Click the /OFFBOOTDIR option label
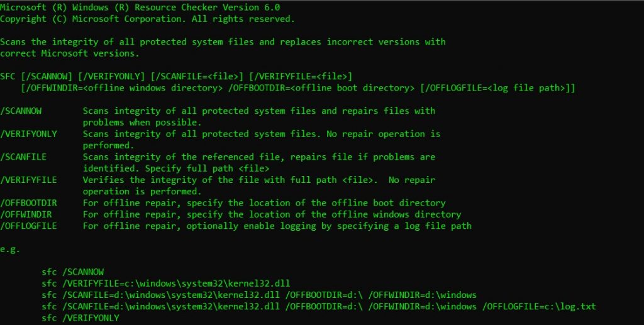The image size is (644, 325). [x=28, y=202]
